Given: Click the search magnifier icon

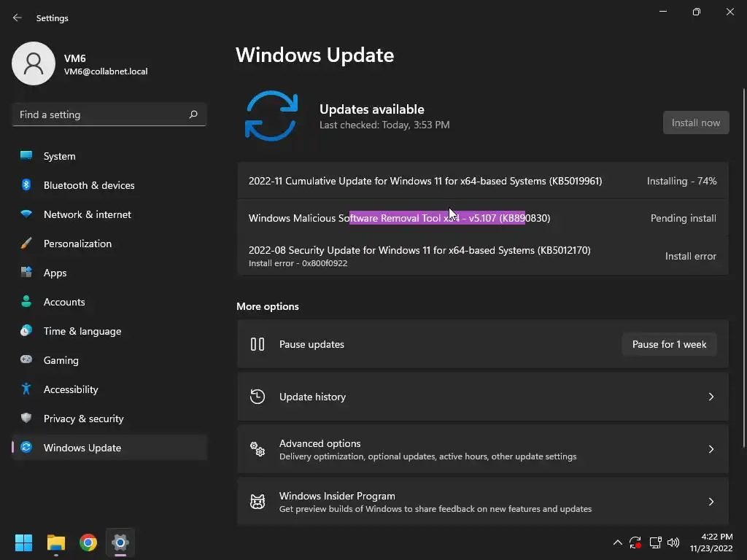Looking at the screenshot, I should point(193,114).
